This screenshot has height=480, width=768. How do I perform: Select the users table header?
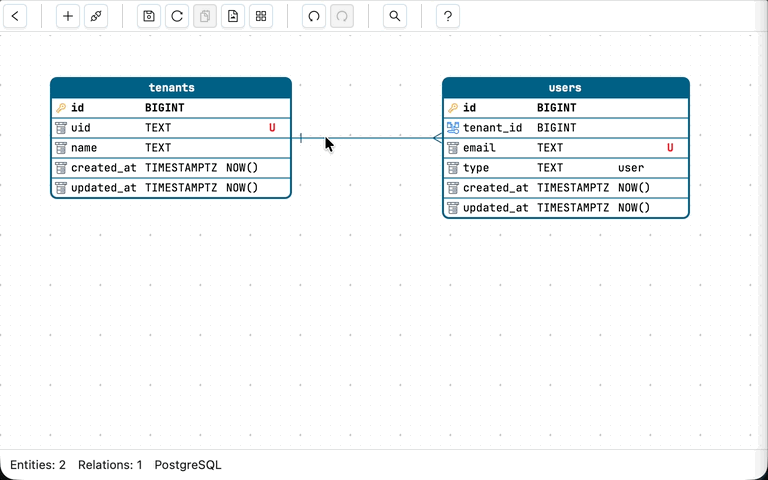click(565, 88)
